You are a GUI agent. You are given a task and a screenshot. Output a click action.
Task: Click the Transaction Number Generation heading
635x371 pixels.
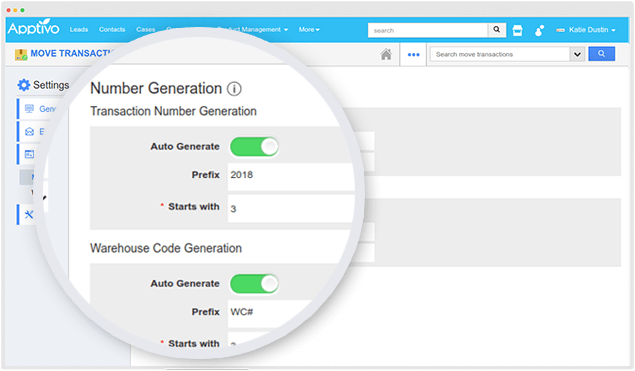[173, 111]
